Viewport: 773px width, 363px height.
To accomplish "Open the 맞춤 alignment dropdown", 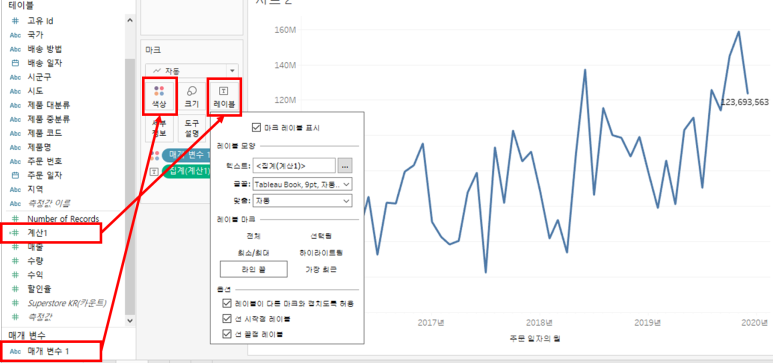I will 302,201.
